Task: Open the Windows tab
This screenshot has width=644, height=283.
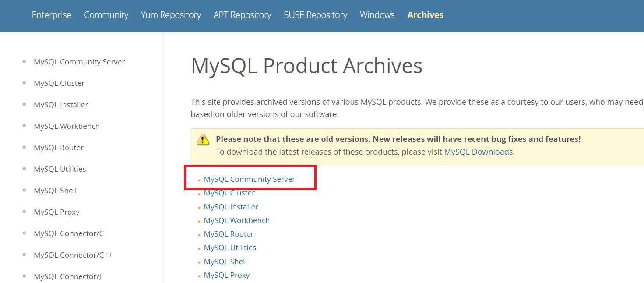Action: [x=377, y=15]
